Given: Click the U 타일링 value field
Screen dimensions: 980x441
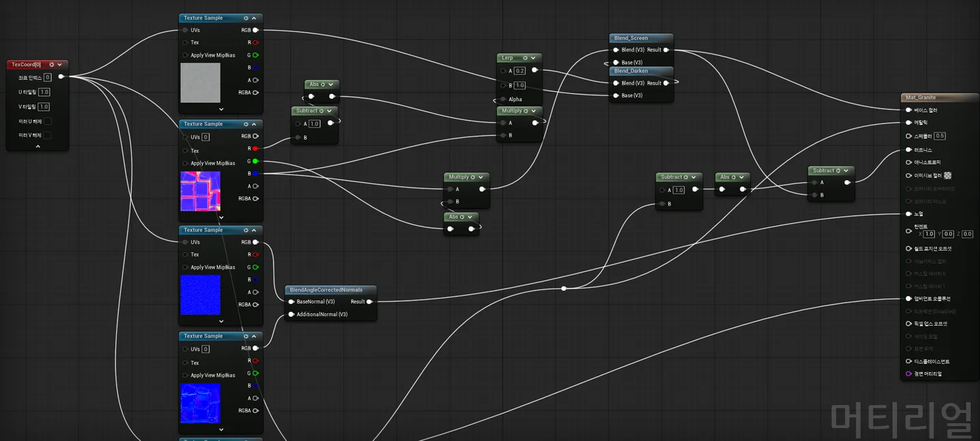Looking at the screenshot, I should pyautogui.click(x=44, y=92).
